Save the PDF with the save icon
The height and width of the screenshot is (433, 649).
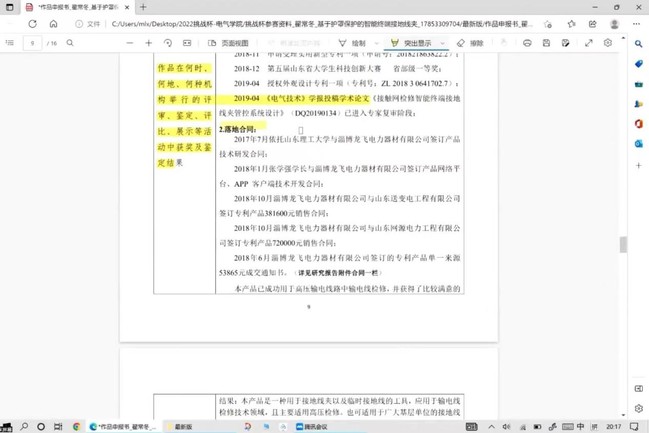(546, 43)
